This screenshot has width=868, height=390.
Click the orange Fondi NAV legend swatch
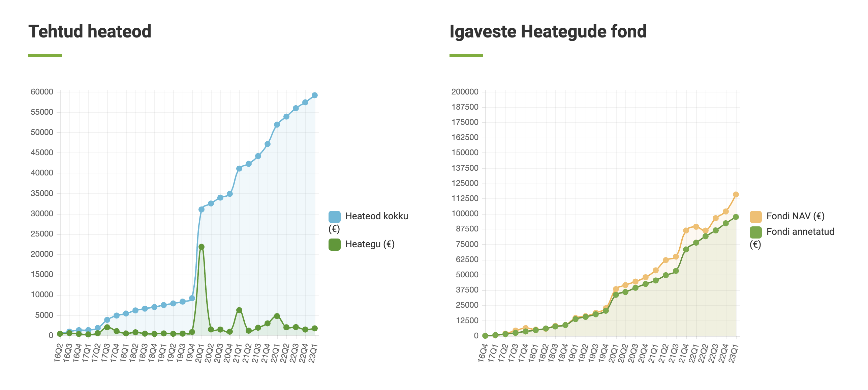[755, 217]
